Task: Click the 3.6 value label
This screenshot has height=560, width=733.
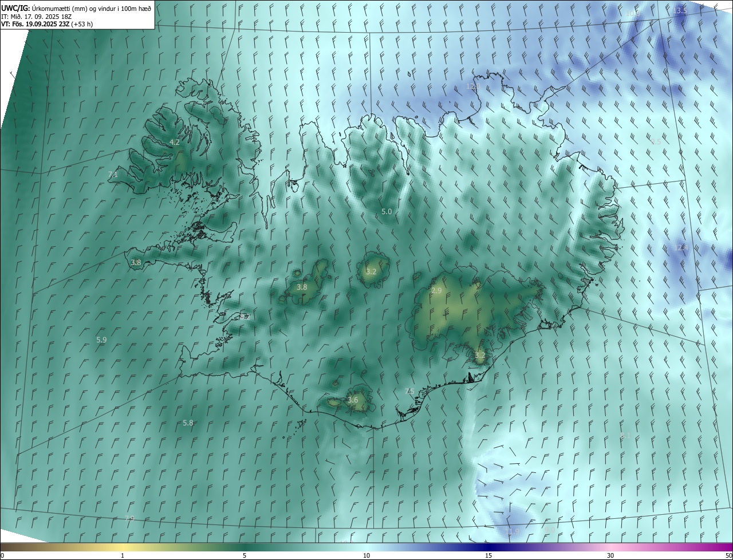Action: 353,400
